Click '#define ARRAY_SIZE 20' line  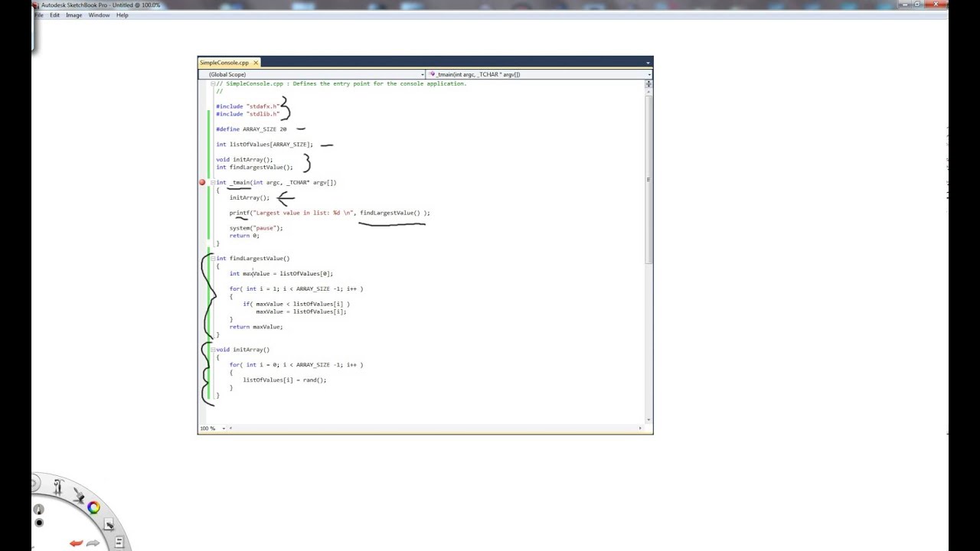coord(251,129)
